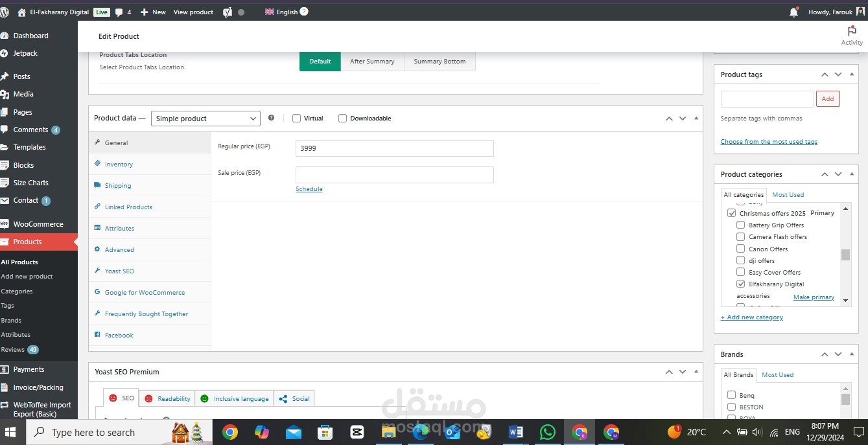Launch WhatsApp from the taskbar
Screen dimensions: 868x445
[548, 432]
